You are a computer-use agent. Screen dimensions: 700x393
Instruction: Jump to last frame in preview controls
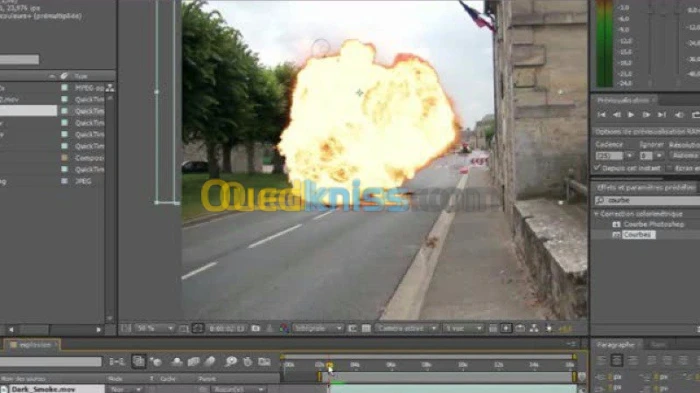click(x=662, y=115)
